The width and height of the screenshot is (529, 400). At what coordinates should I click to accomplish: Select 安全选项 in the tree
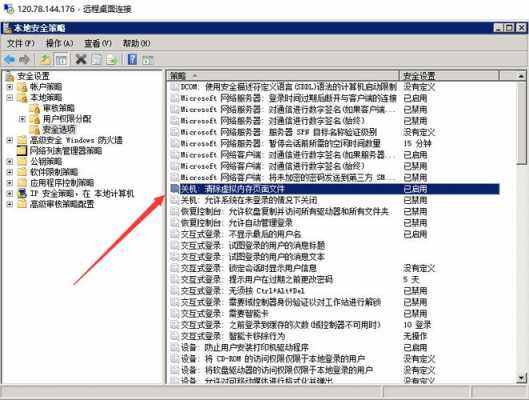click(59, 130)
